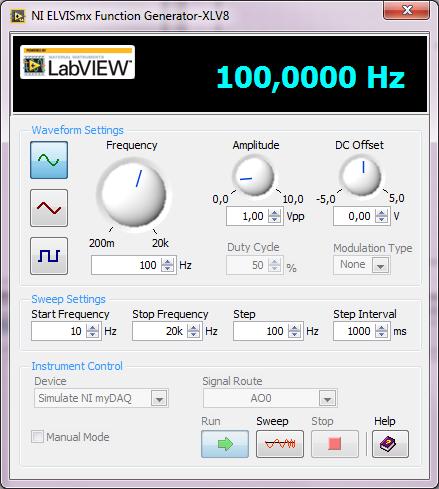Click the Frequency Hz stepper arrows
Screen dimensions: 439x489
click(168, 265)
